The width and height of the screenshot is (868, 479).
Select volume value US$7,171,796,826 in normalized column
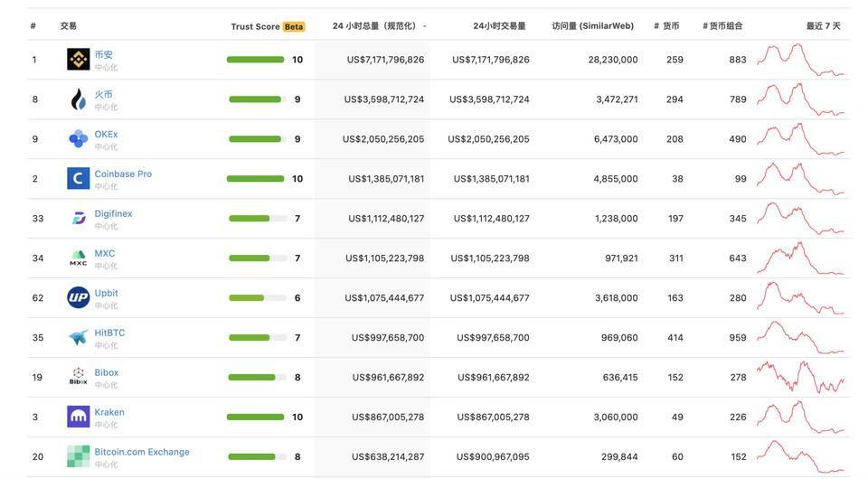385,60
